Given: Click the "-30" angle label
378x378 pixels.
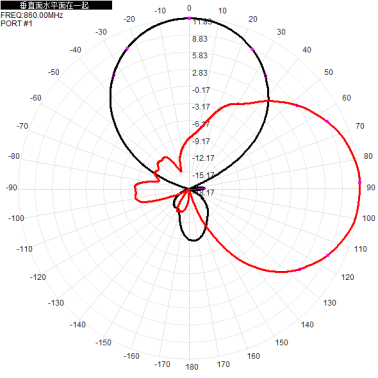Looking at the screenshot, I should [x=101, y=32].
